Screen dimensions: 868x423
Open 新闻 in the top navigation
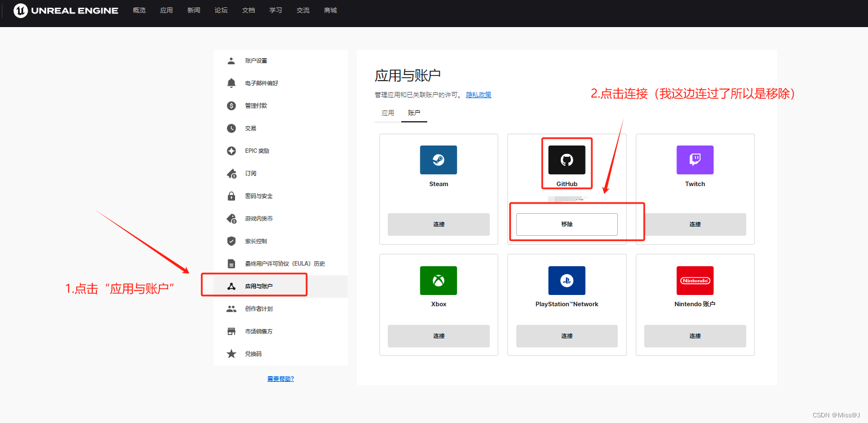194,10
